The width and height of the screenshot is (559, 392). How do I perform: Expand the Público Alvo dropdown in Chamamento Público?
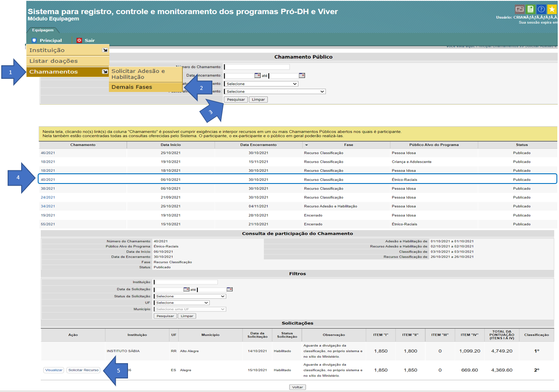tap(275, 92)
